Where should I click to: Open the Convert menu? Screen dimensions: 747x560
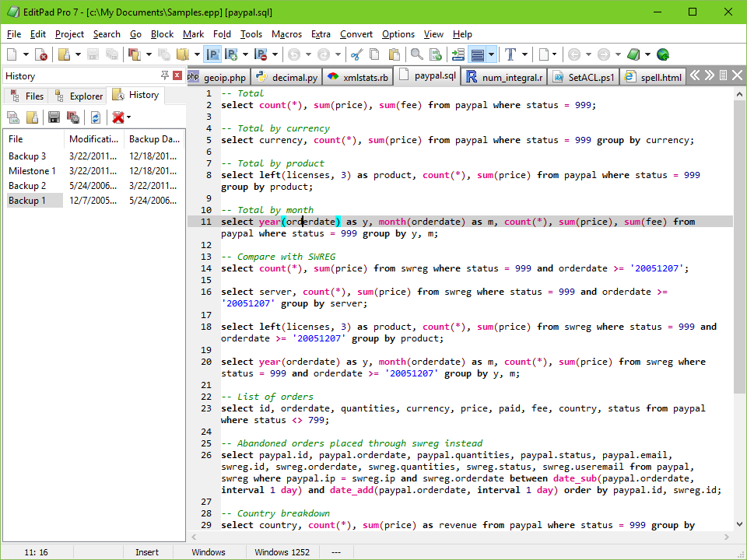tap(356, 34)
